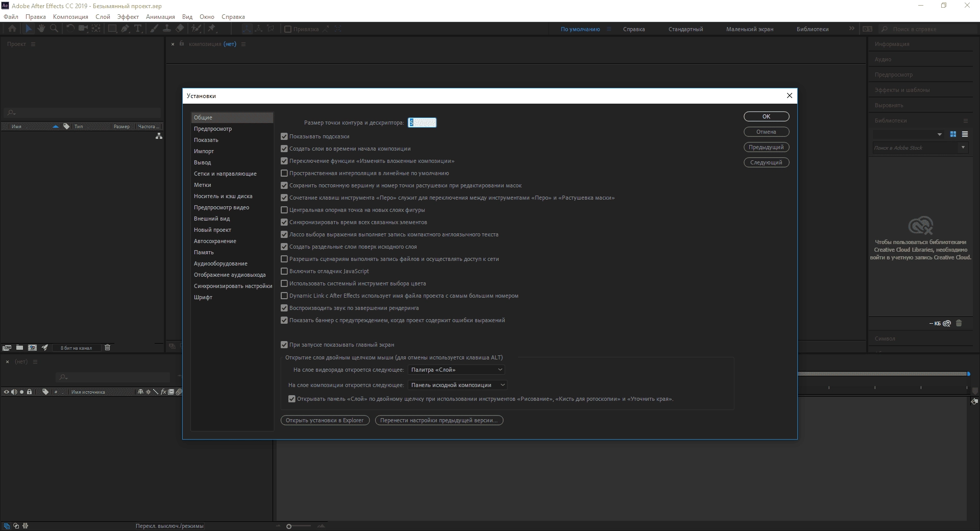This screenshot has height=531, width=980.
Task: Toggle 'Синхронизировать время всех связанных элементов'
Action: [x=284, y=222]
